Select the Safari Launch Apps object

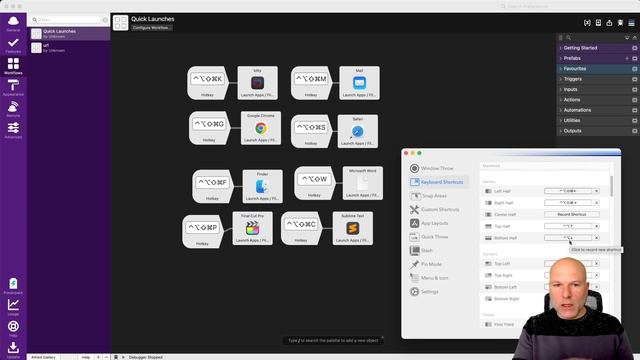pyautogui.click(x=358, y=131)
